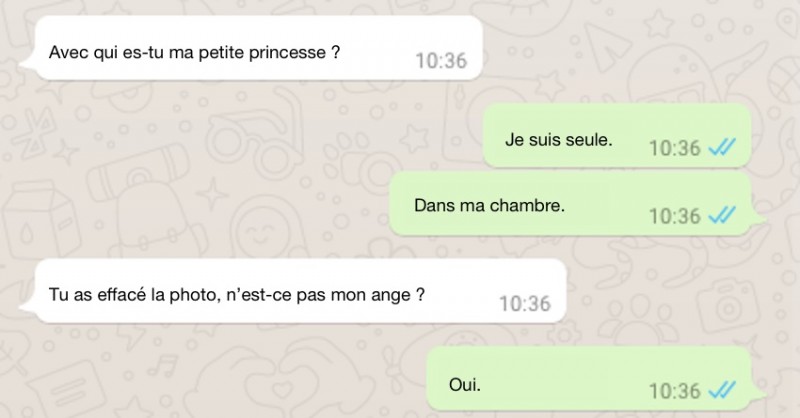
Task: Click the tail of the 'Dans ma chambre.' bubble
Action: [758, 218]
